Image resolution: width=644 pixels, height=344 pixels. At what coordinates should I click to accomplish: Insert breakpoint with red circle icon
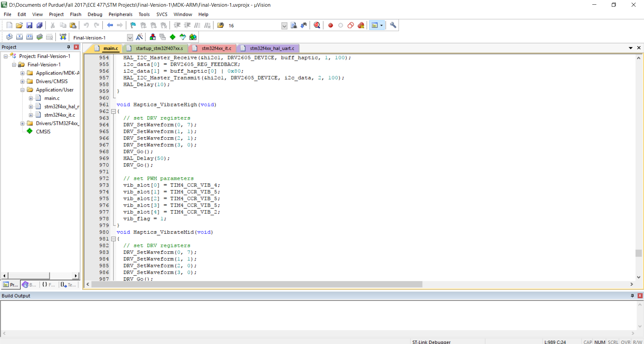[x=331, y=25]
